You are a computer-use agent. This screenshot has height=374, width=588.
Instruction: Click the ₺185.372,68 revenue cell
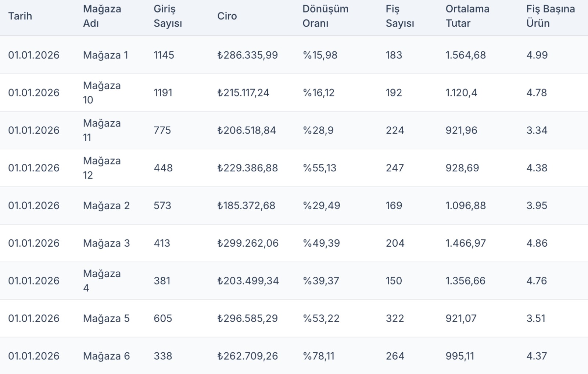246,206
